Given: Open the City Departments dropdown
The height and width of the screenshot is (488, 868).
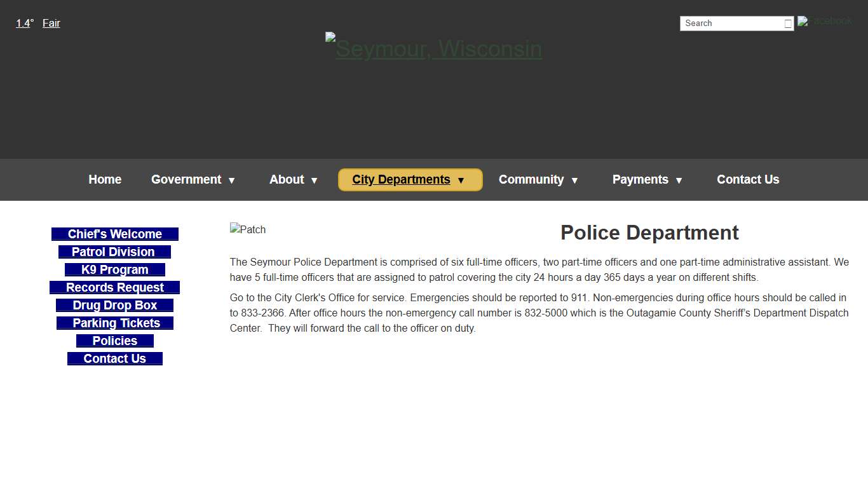Looking at the screenshot, I should [x=409, y=180].
